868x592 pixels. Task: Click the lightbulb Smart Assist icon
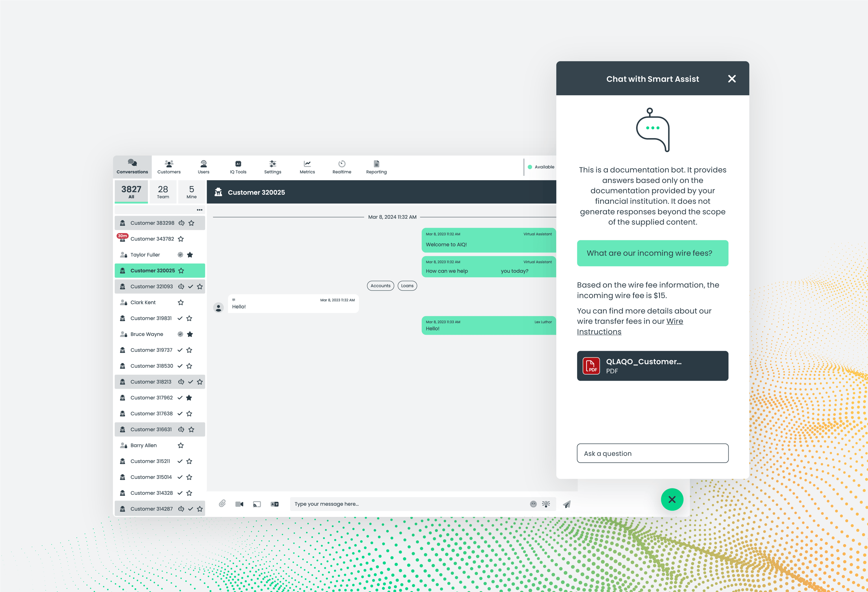click(546, 504)
